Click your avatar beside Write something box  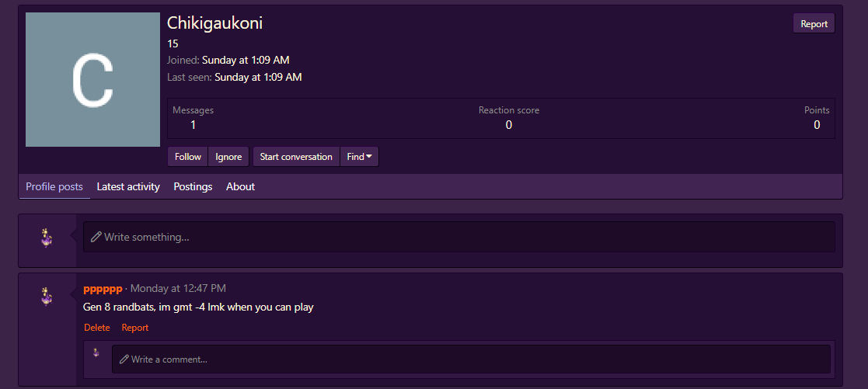point(47,238)
